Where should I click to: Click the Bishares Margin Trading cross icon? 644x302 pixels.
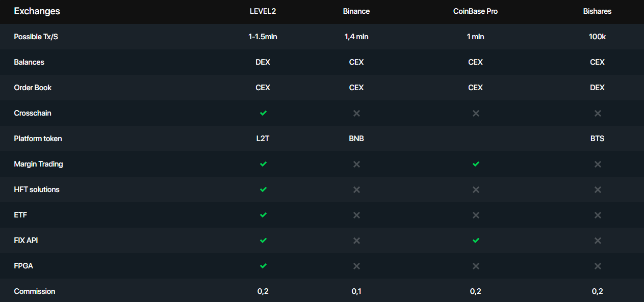click(x=598, y=164)
